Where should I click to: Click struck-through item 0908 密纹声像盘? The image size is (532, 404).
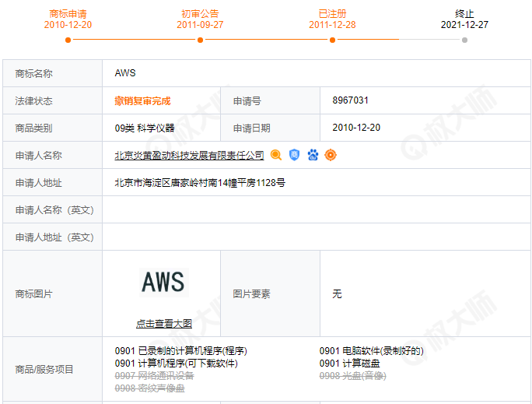(x=149, y=388)
